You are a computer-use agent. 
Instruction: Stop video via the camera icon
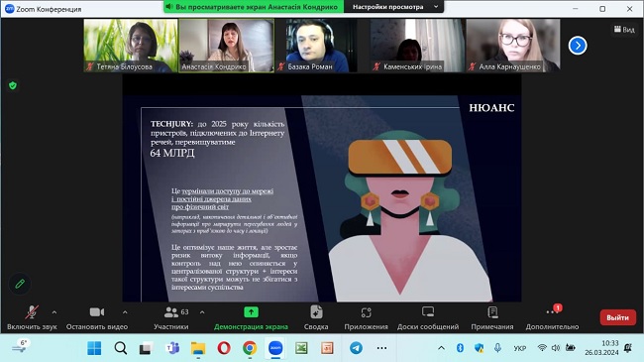97,312
